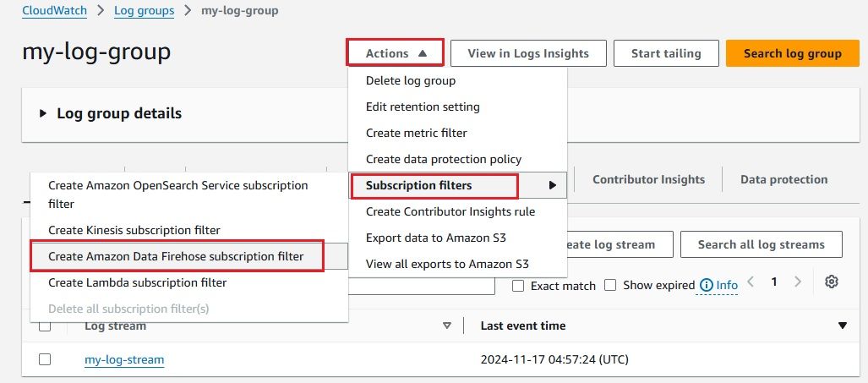Image resolution: width=868 pixels, height=383 pixels.
Task: Click the orange Search log group button
Action: (x=793, y=53)
